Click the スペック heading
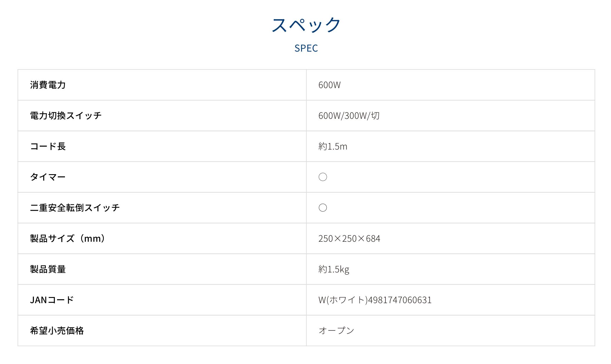 306,25
